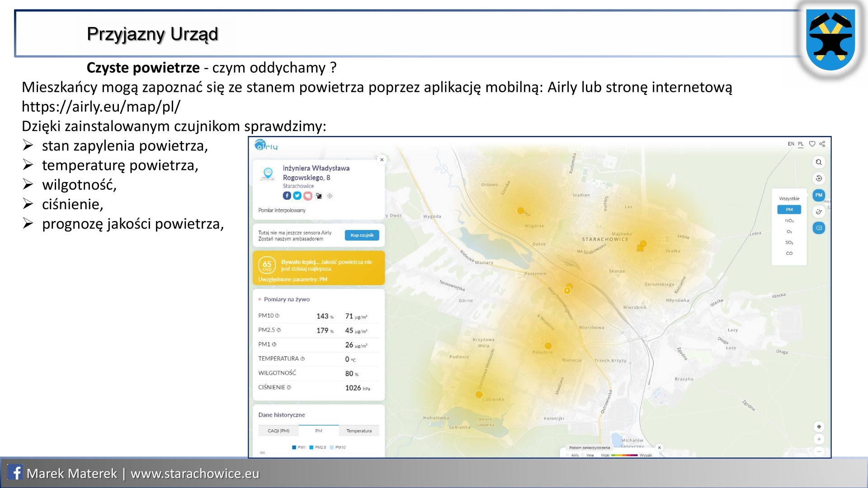Image resolution: width=868 pixels, height=488 pixels.
Task: Switch to the CAQI (PM) history tab
Action: [278, 431]
